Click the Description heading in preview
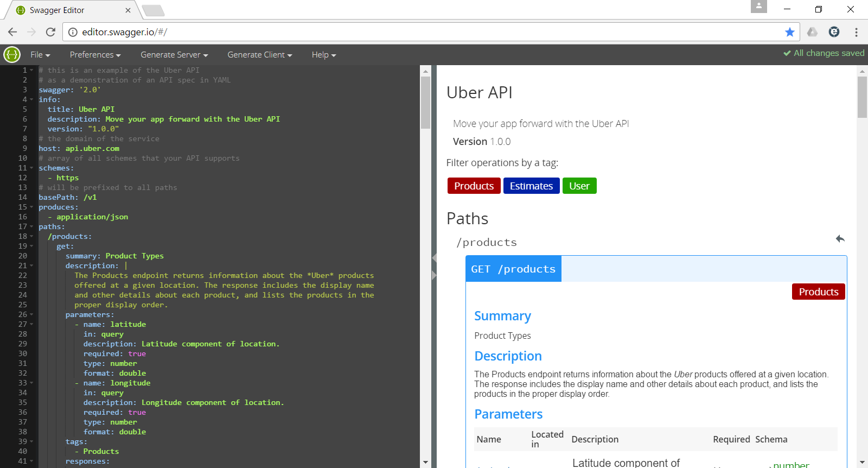The height and width of the screenshot is (468, 868). coord(508,356)
